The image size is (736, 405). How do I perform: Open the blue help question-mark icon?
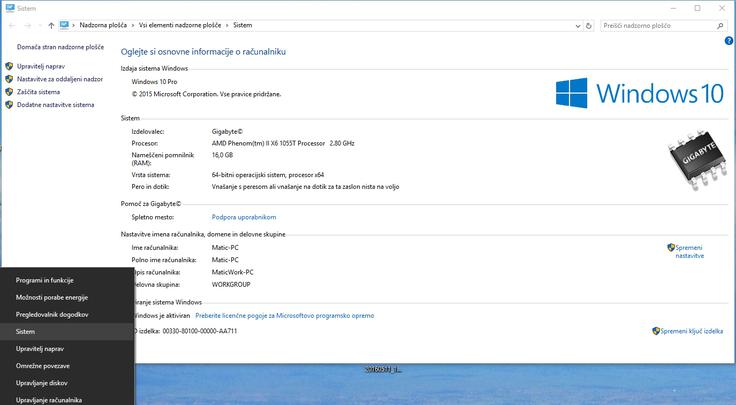(x=728, y=41)
